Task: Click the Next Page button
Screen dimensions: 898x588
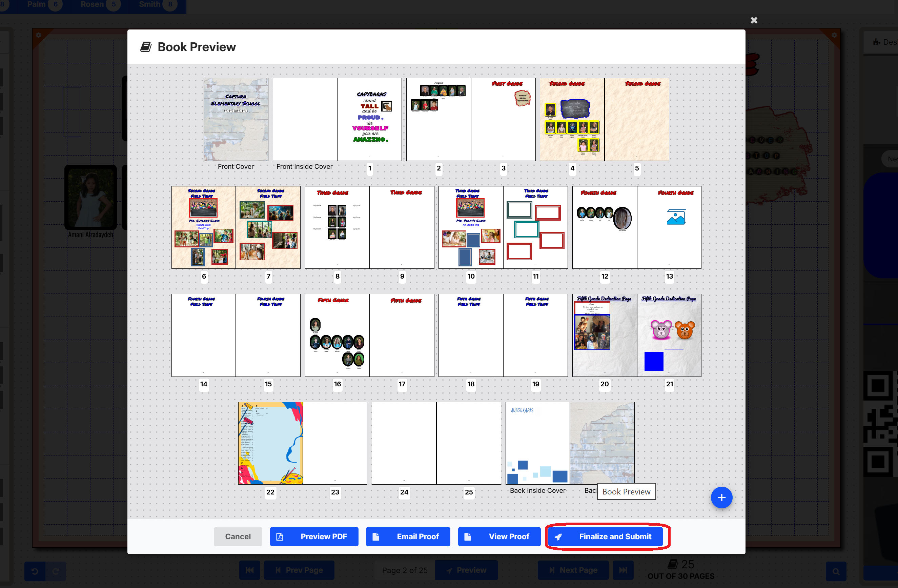Action: [573, 570]
